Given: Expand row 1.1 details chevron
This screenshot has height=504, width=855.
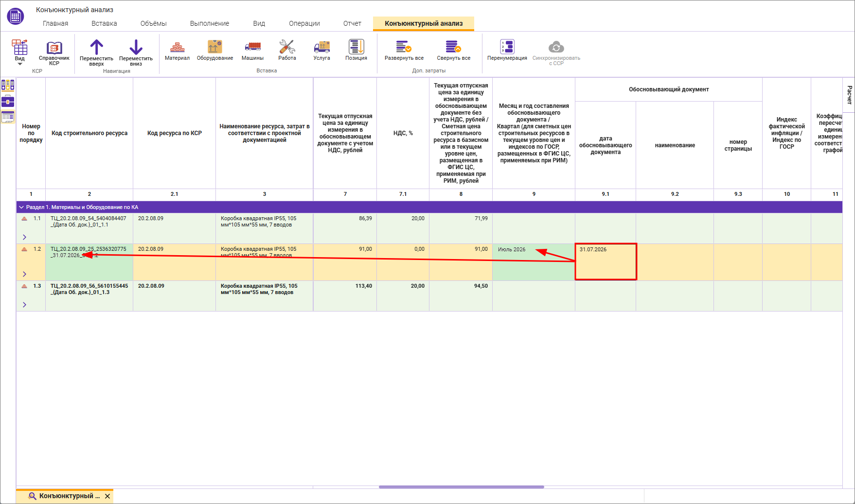Looking at the screenshot, I should coord(24,237).
